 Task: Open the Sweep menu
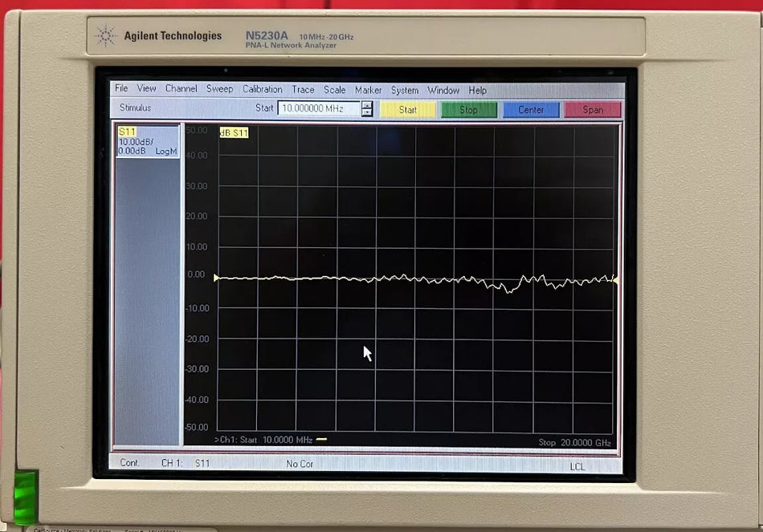(219, 89)
